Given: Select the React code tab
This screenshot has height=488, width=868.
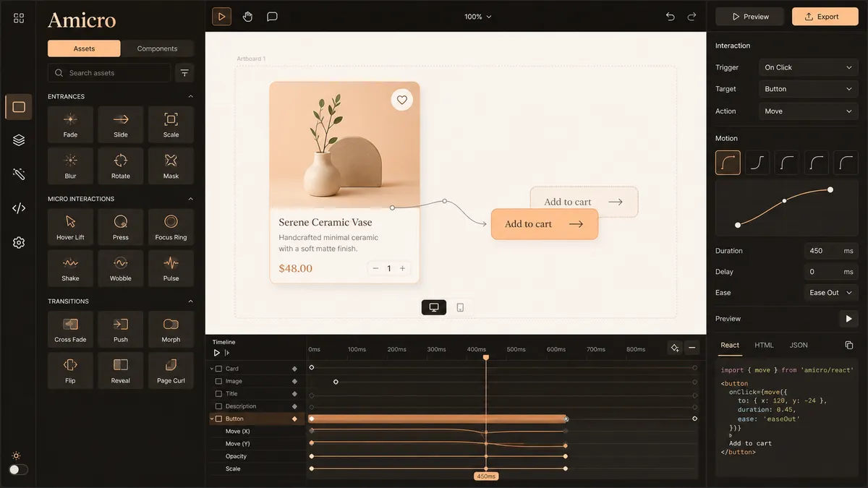Looking at the screenshot, I should click(730, 346).
